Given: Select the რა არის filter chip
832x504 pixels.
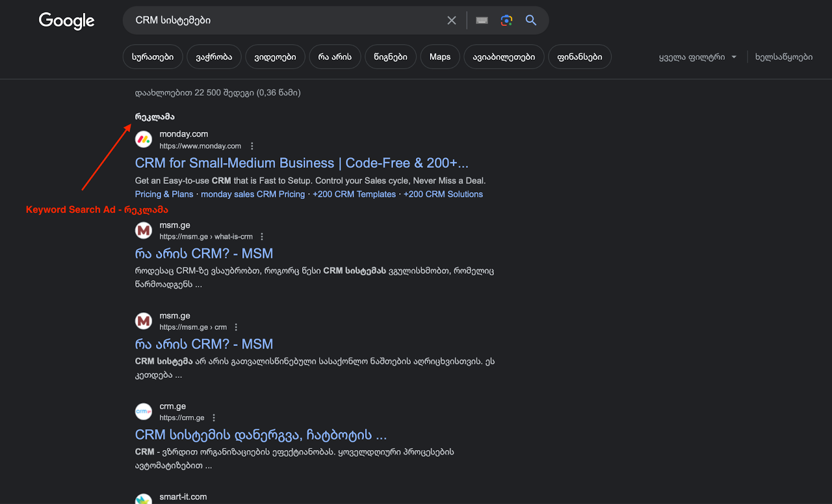Looking at the screenshot, I should click(x=335, y=57).
